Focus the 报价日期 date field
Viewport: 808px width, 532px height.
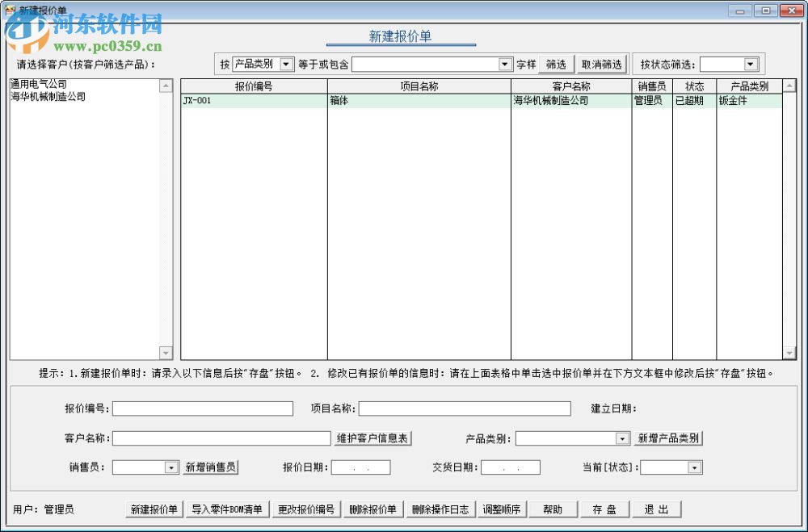[360, 467]
